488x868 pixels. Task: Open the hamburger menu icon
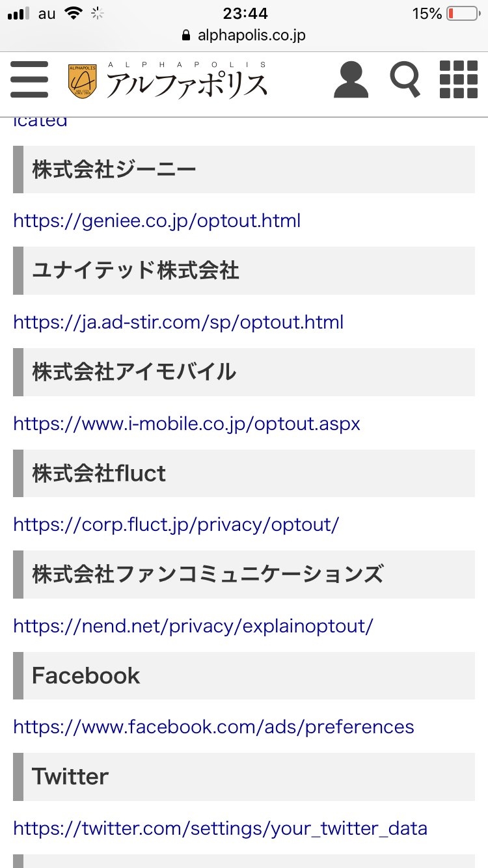tap(29, 80)
